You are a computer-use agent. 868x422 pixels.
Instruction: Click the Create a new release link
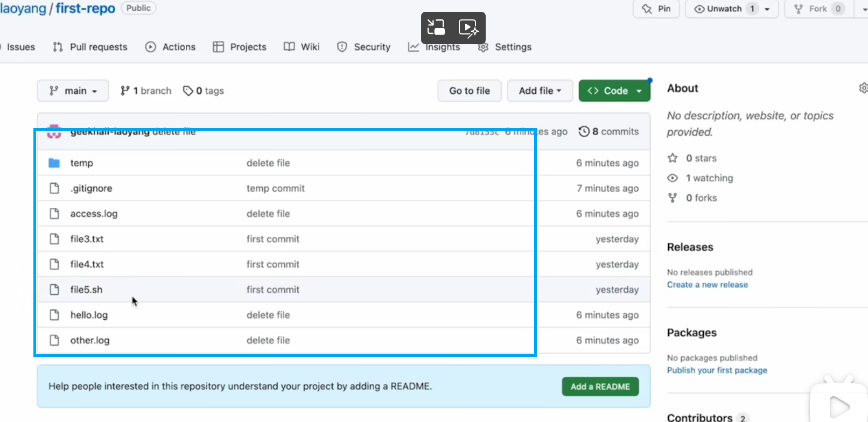tap(708, 284)
